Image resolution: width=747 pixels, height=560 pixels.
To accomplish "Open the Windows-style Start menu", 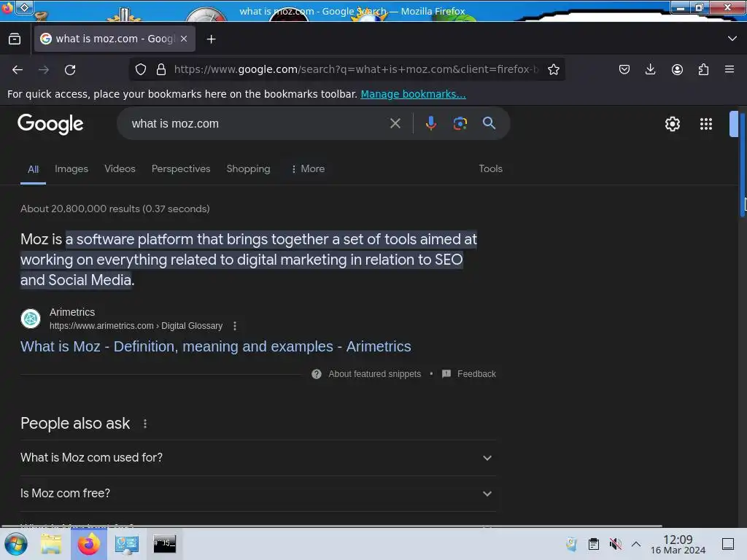I will [x=16, y=544].
